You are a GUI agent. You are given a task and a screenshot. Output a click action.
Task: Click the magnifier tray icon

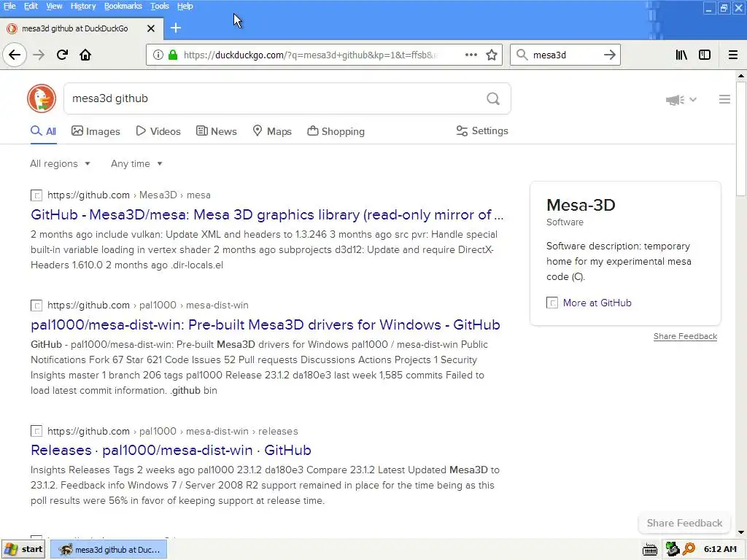pos(689,549)
